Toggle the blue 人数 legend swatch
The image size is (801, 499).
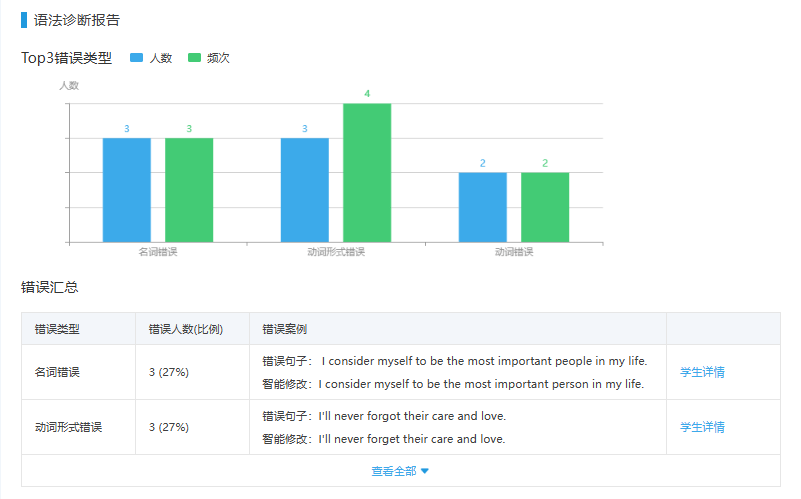point(136,58)
